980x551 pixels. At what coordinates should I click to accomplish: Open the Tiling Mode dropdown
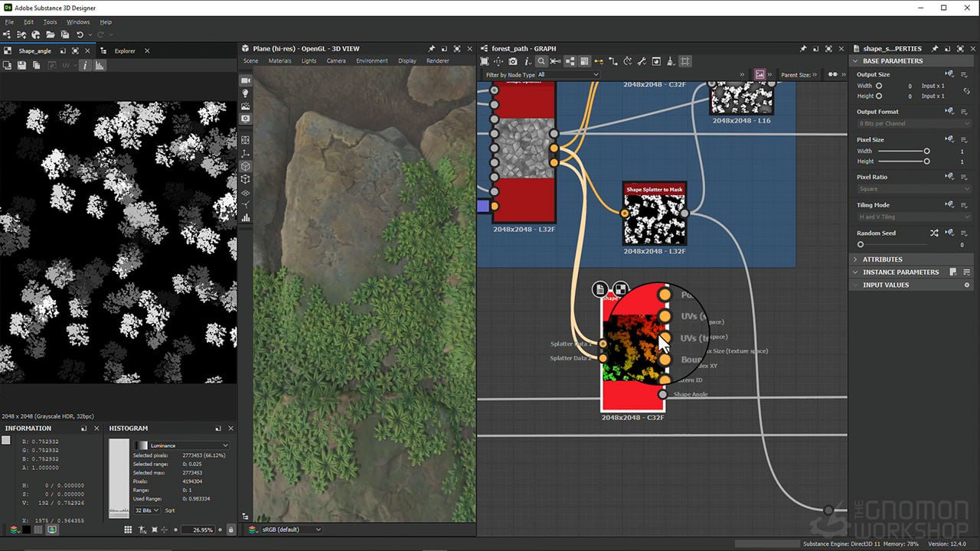914,217
